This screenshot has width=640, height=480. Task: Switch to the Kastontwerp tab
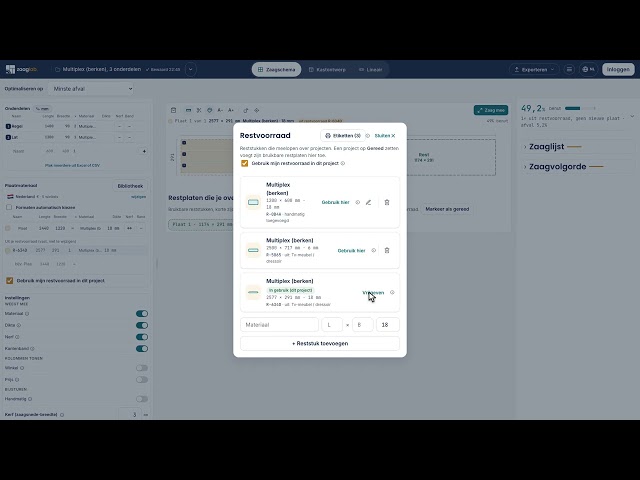point(327,70)
